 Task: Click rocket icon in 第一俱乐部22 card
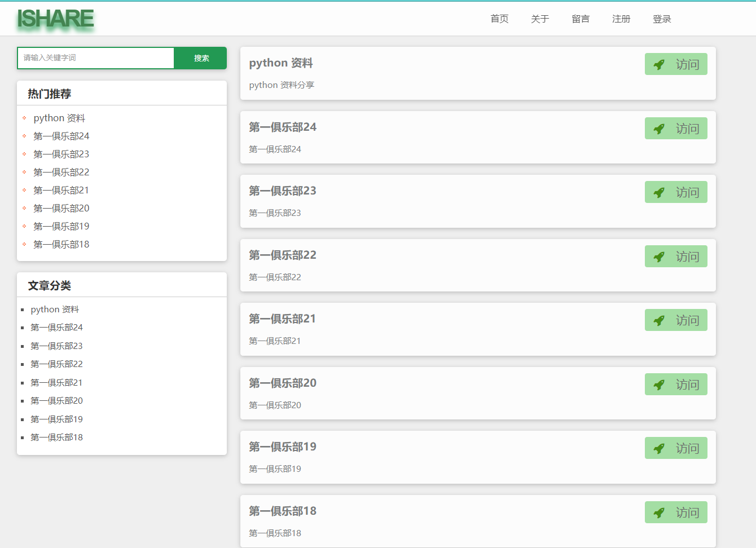(659, 257)
